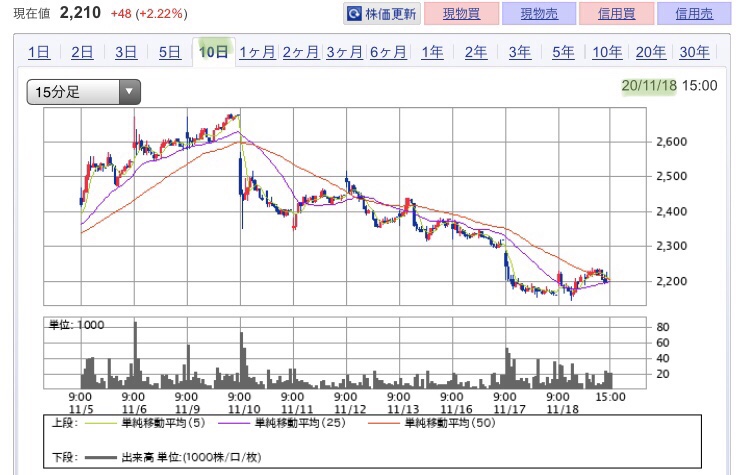Click the 11/5 date axis label
The height and width of the screenshot is (475, 737).
81,409
